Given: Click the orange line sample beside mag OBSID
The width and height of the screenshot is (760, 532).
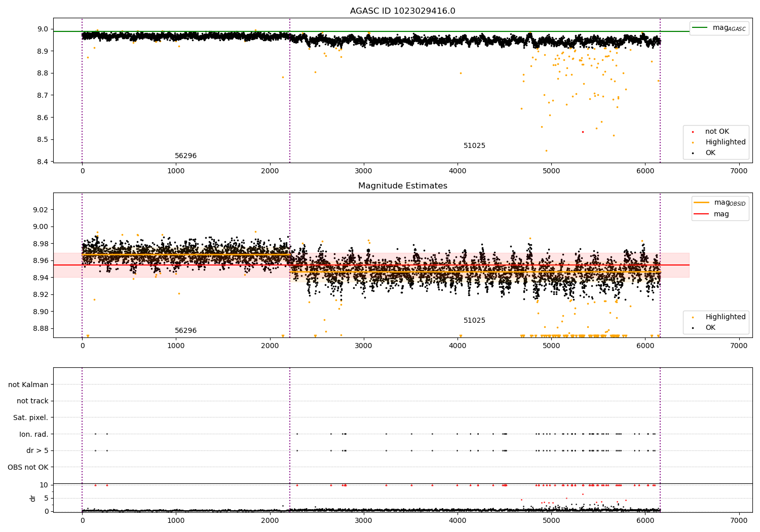Looking at the screenshot, I should pos(701,203).
